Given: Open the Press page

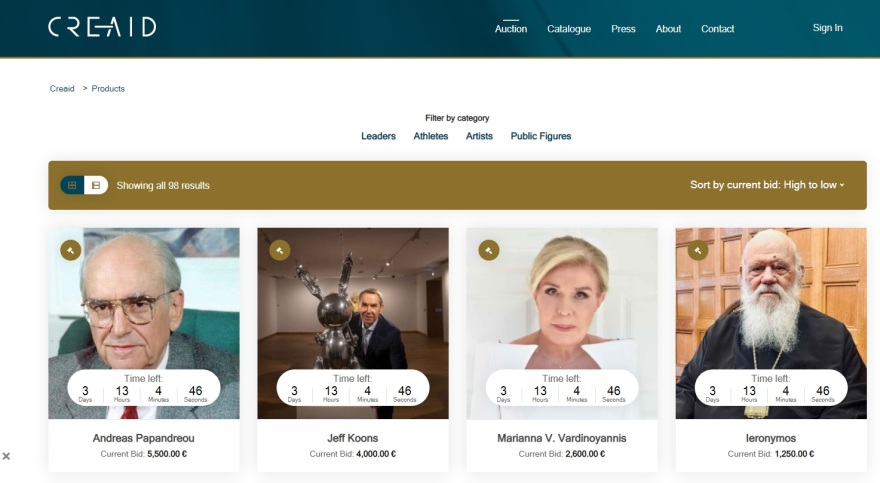Looking at the screenshot, I should (x=623, y=29).
